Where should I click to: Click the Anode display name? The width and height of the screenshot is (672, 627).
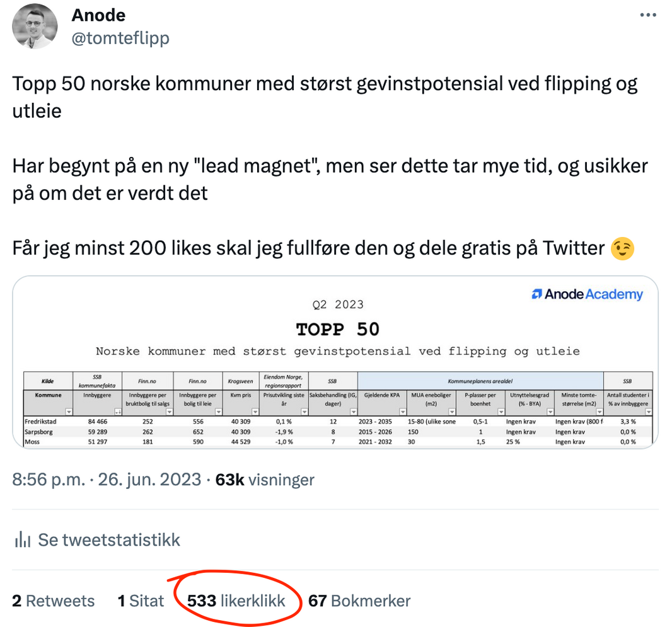click(98, 15)
